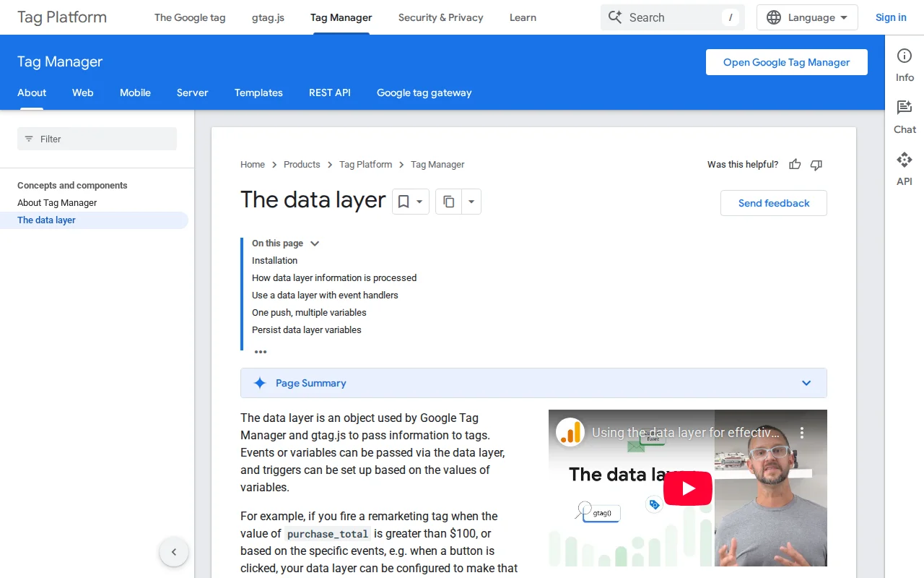Switch to the Web tab

(x=82, y=92)
